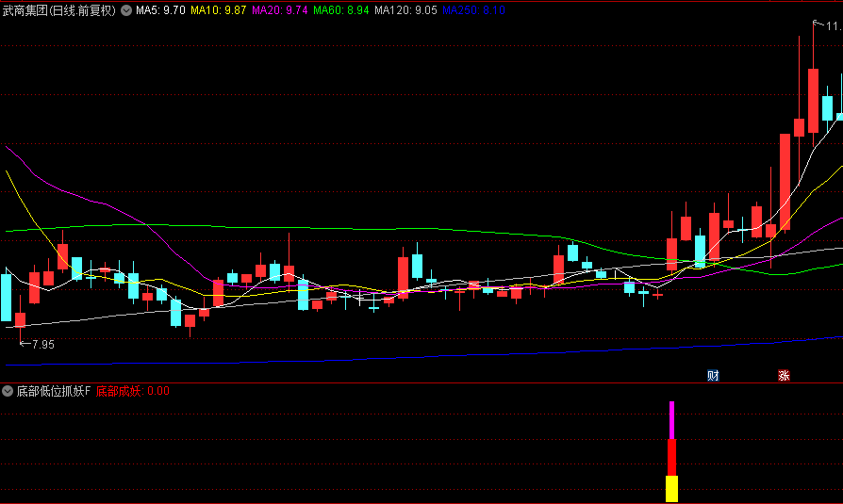Expand the main chart indicator dropdown arrow
843x504 pixels.
click(x=126, y=10)
